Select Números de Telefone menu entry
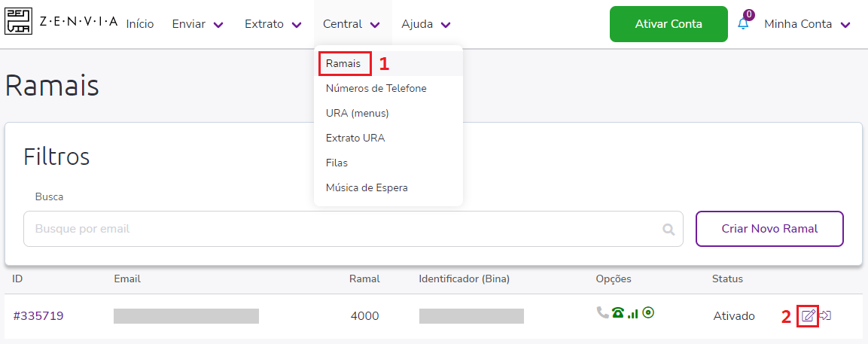The width and height of the screenshot is (868, 344). tap(376, 88)
